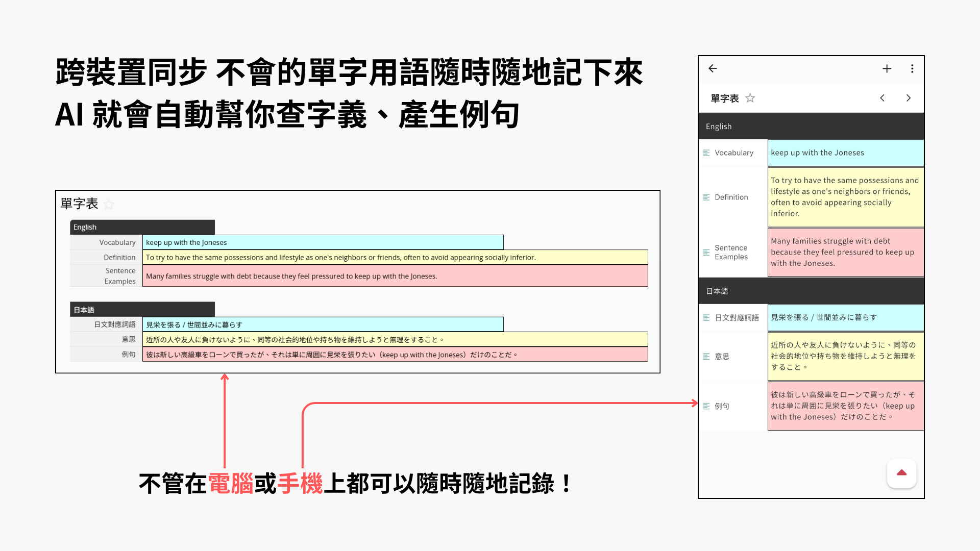Click the Definition text-property icon

click(x=707, y=197)
